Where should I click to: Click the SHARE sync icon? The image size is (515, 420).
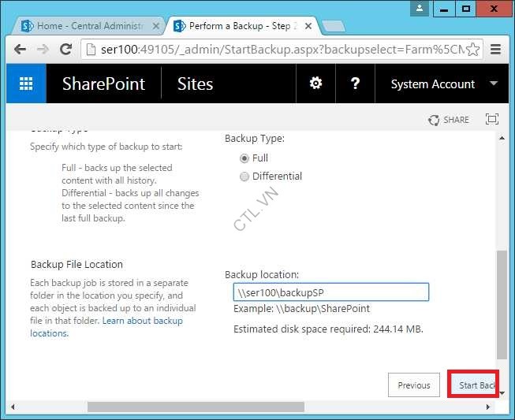(x=434, y=120)
